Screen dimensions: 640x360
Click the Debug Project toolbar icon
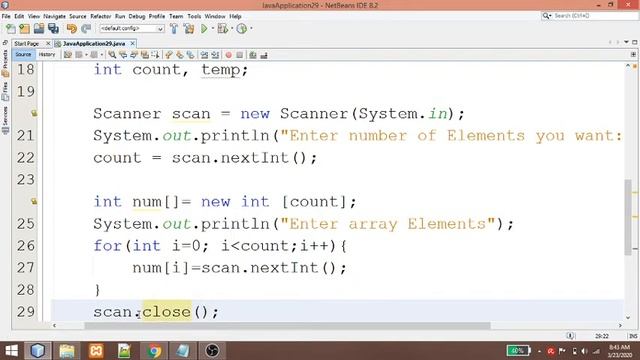pos(223,29)
